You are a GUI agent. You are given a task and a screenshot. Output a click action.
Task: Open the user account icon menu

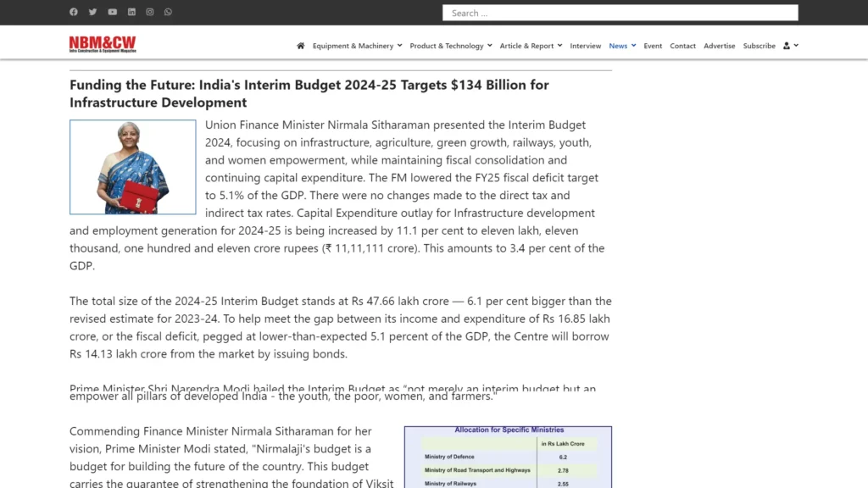click(x=790, y=46)
